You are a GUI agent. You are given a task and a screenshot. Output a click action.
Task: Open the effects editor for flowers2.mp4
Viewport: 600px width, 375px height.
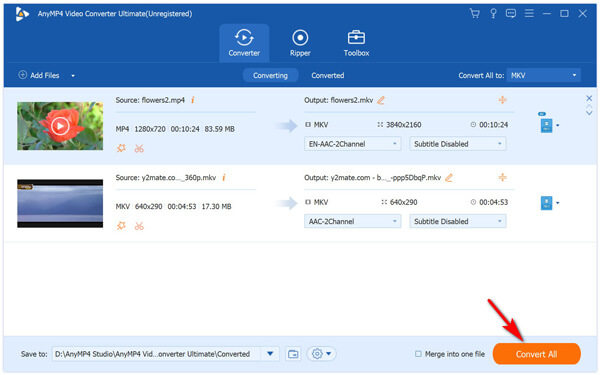pos(121,148)
